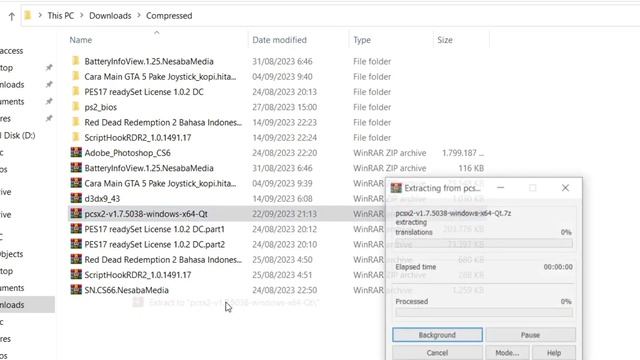Select Adobe_Photoshop_CS6 archive icon
The width and height of the screenshot is (640, 360).
(x=76, y=153)
